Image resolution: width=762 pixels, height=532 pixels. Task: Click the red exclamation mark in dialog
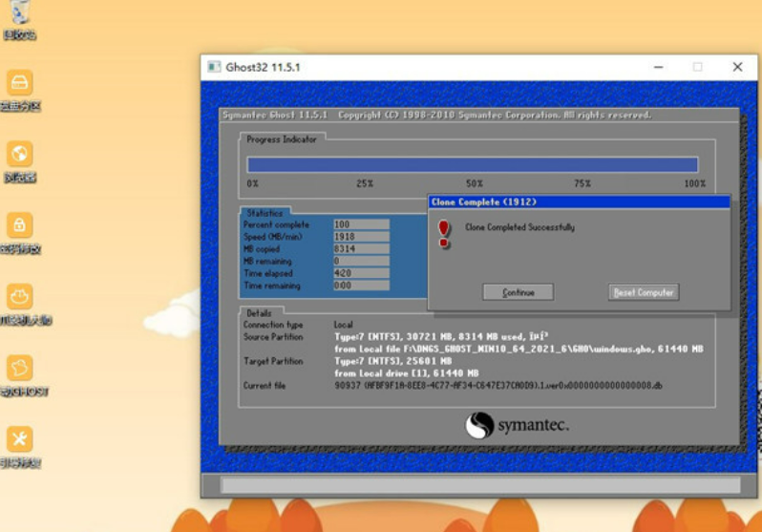pyautogui.click(x=443, y=233)
